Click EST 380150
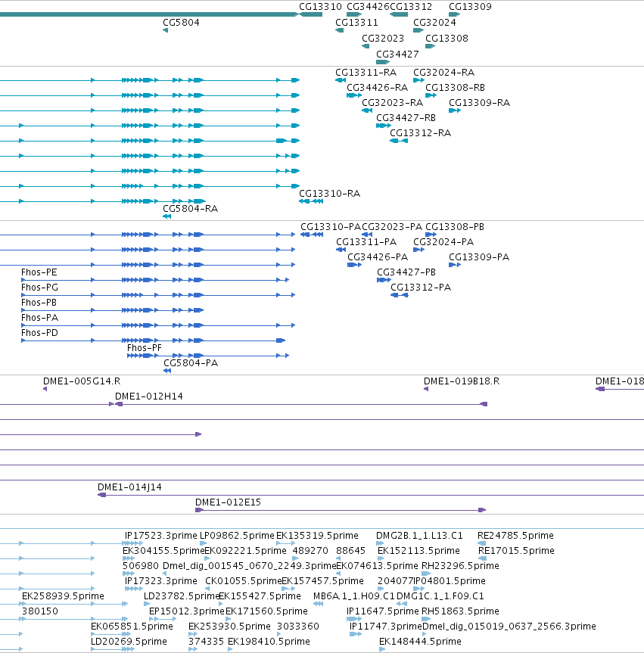 40,611
